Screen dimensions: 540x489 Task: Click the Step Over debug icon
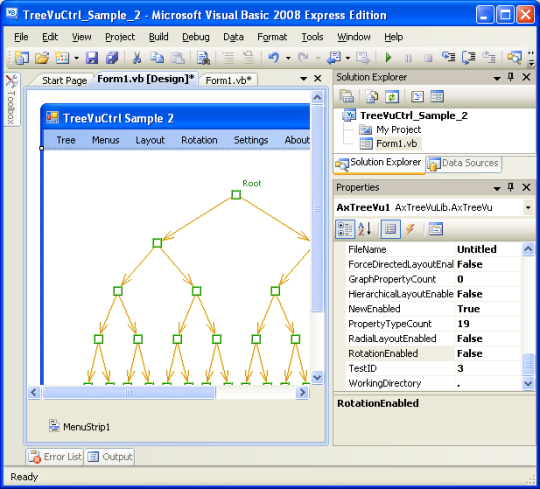(x=469, y=58)
